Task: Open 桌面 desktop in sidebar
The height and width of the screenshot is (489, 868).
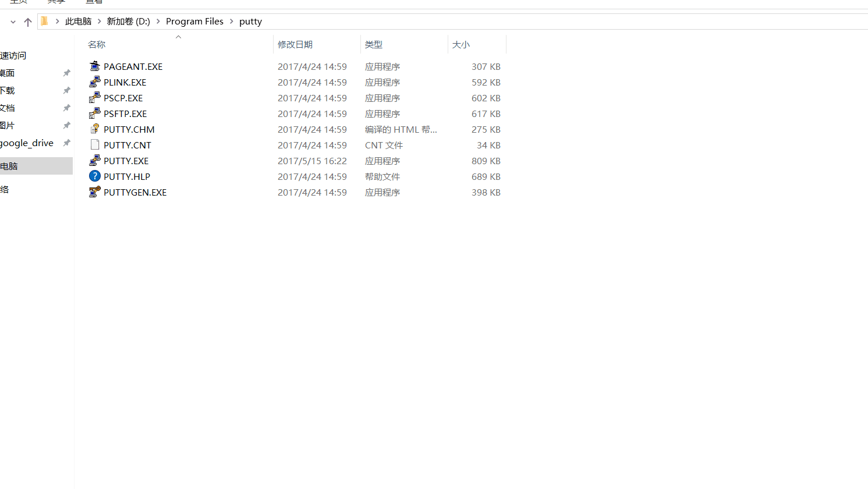Action: 8,73
